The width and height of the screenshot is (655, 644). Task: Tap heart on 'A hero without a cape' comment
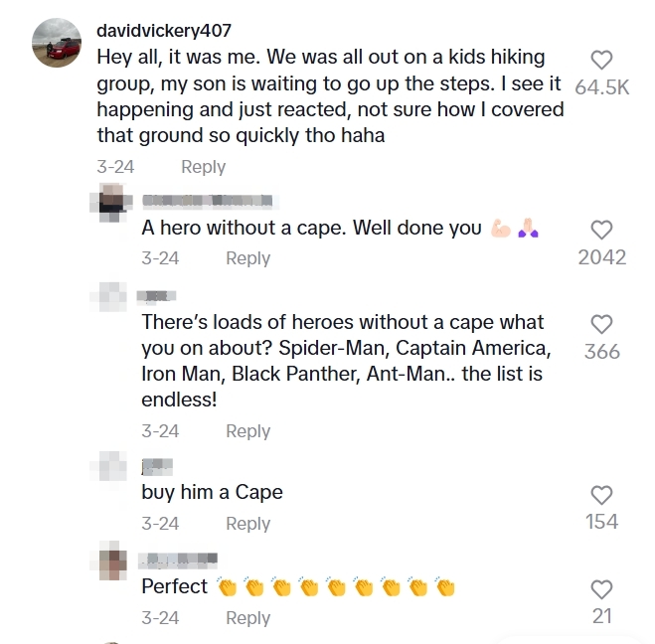coord(601,231)
